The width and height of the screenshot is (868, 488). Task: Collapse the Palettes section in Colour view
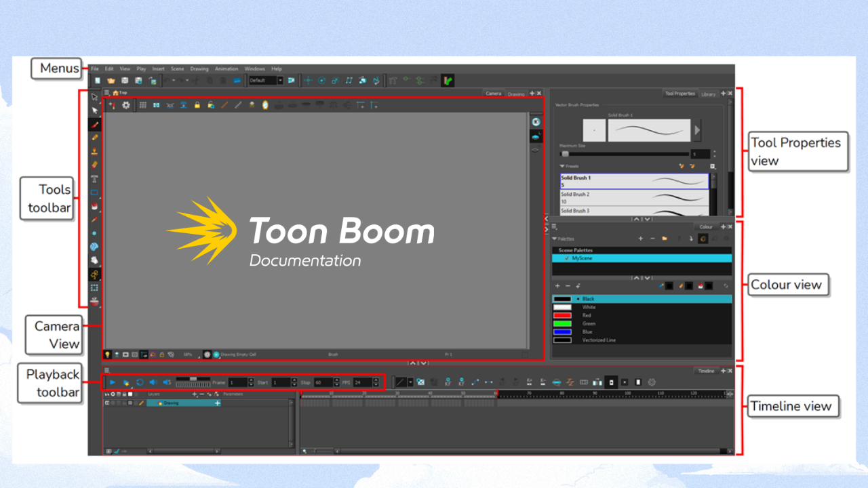pos(555,239)
